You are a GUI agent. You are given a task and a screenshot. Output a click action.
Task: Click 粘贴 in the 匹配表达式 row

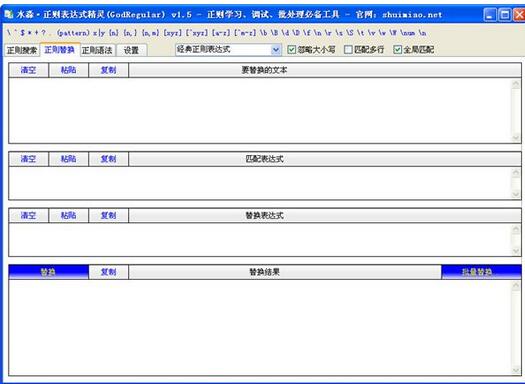[x=68, y=159]
